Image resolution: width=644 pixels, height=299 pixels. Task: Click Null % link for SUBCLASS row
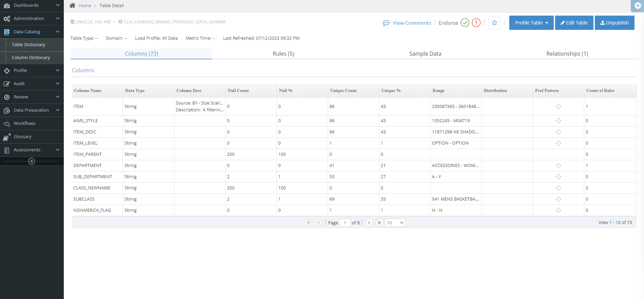[x=279, y=199]
